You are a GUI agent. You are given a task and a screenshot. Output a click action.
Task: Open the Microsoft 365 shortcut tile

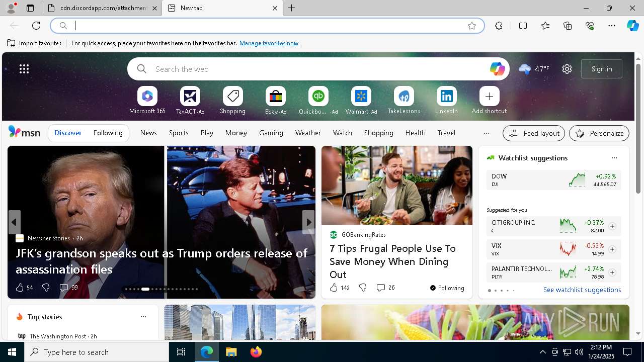(x=147, y=101)
